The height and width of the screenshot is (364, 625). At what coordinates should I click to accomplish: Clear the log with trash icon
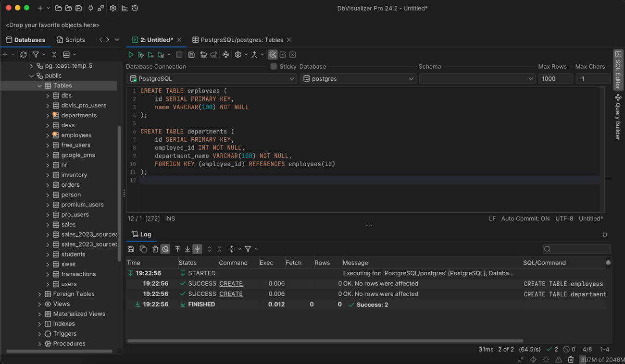[155, 249]
